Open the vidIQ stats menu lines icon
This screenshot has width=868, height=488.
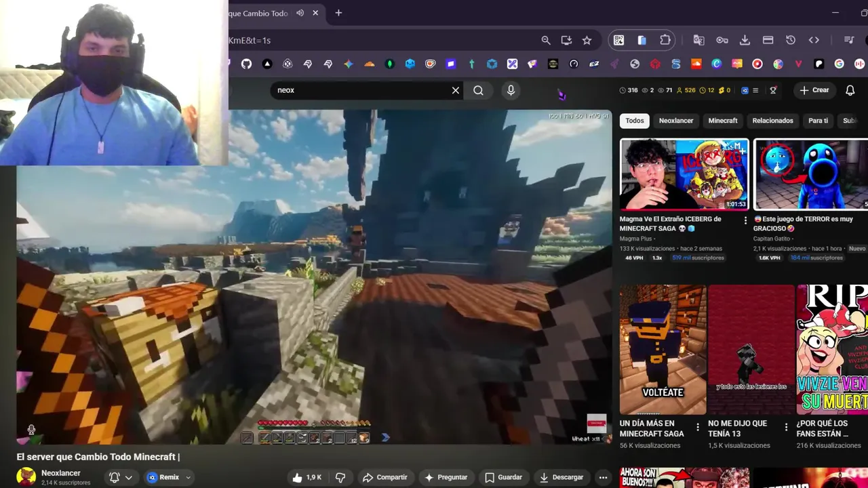[755, 90]
